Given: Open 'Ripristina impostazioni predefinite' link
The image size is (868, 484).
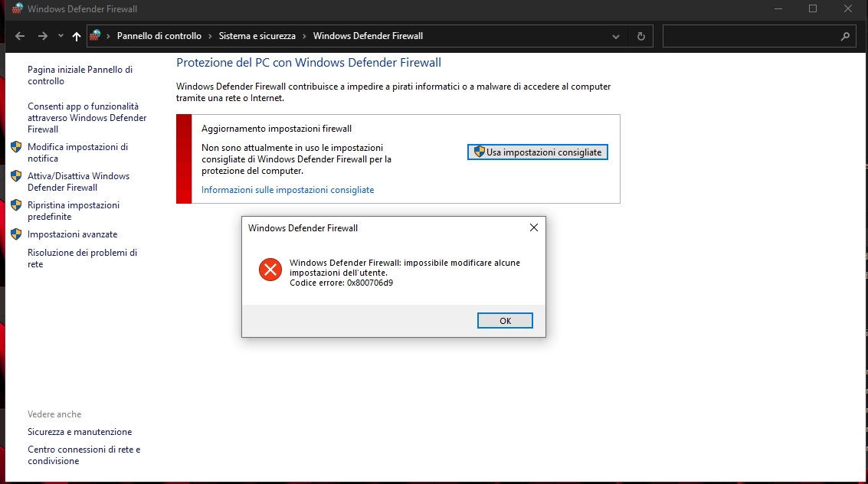Looking at the screenshot, I should (x=74, y=211).
